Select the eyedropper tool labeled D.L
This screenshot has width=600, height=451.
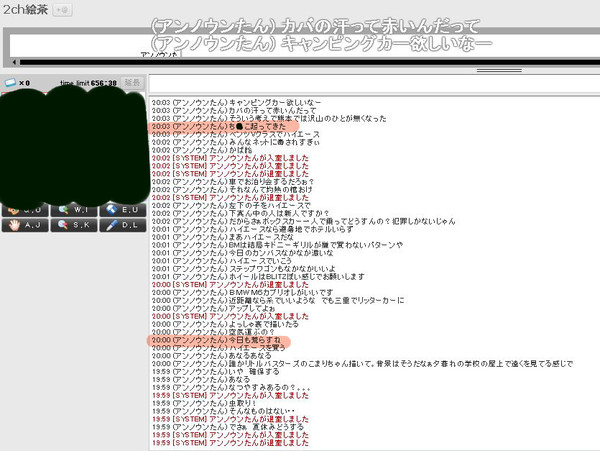click(x=122, y=225)
